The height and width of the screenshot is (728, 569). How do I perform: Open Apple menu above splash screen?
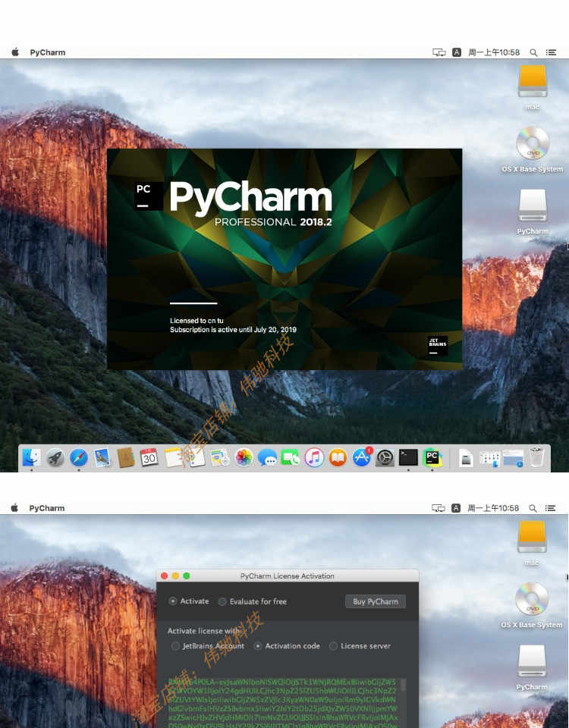(15, 52)
